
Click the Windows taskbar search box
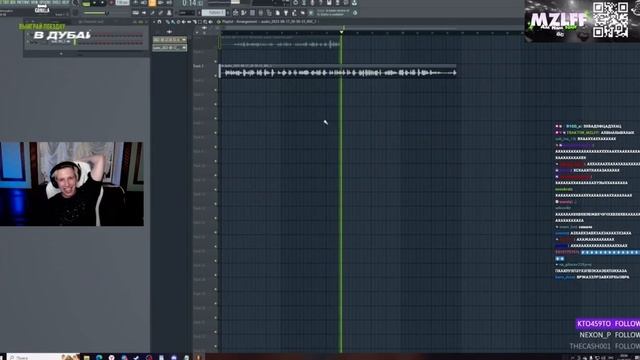[43, 357]
